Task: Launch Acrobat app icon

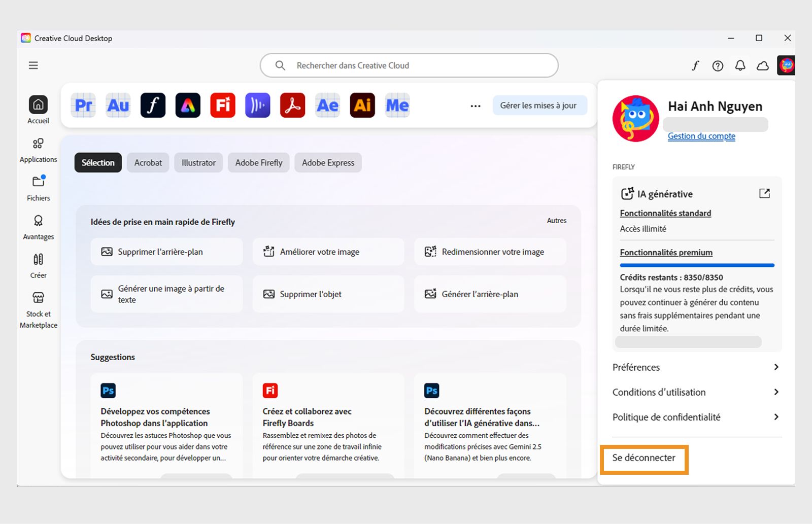Action: coord(293,106)
